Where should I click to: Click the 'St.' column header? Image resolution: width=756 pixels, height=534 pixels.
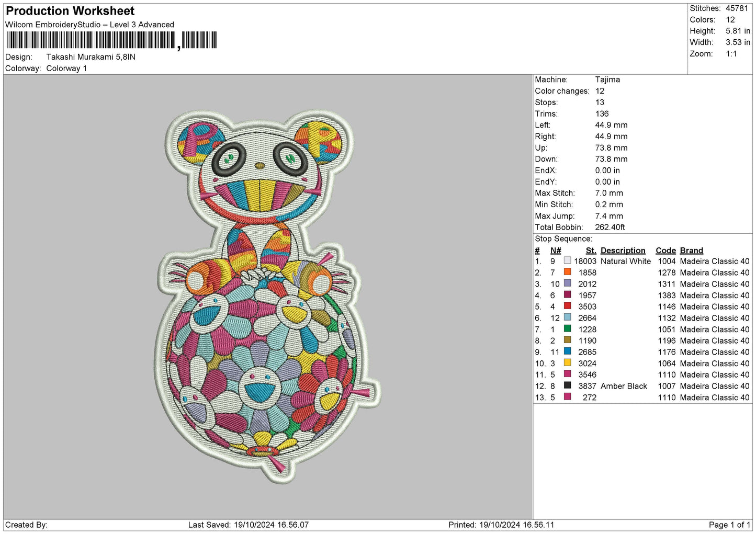tap(591, 251)
